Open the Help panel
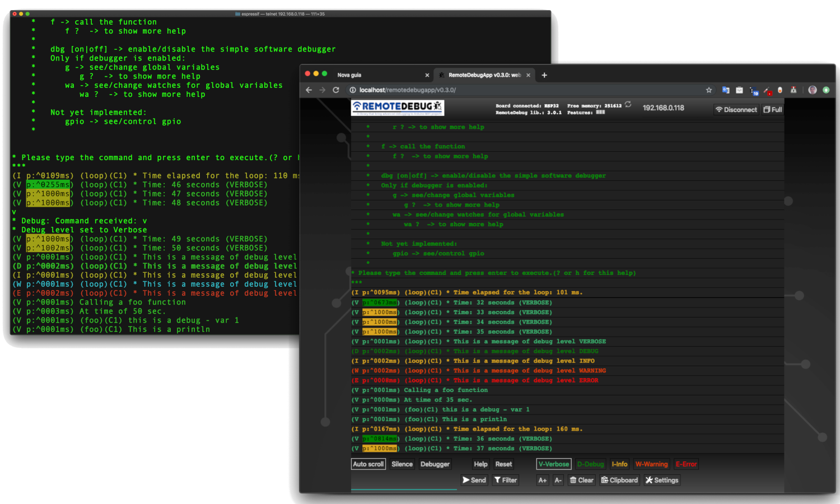Screen dimensions: 840x504 click(480, 464)
